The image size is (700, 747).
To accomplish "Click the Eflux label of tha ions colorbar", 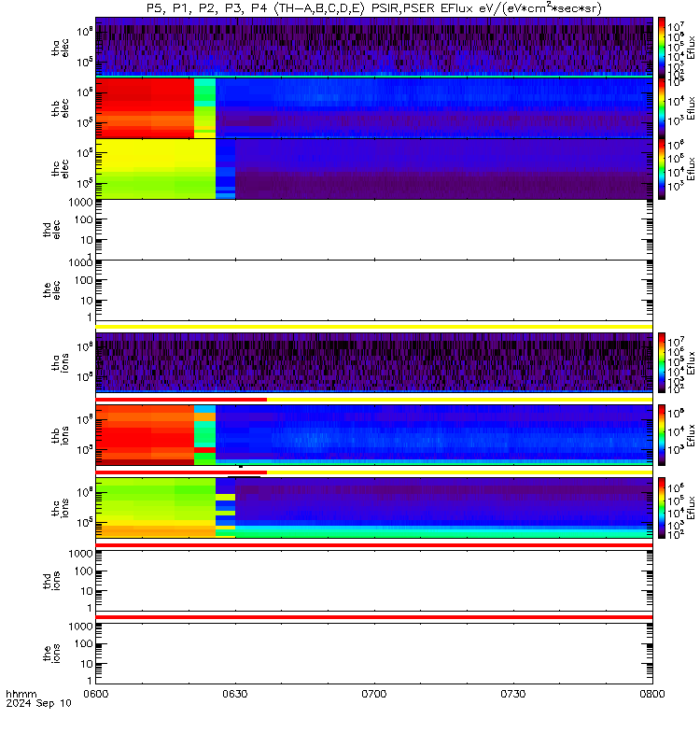I will [x=691, y=363].
